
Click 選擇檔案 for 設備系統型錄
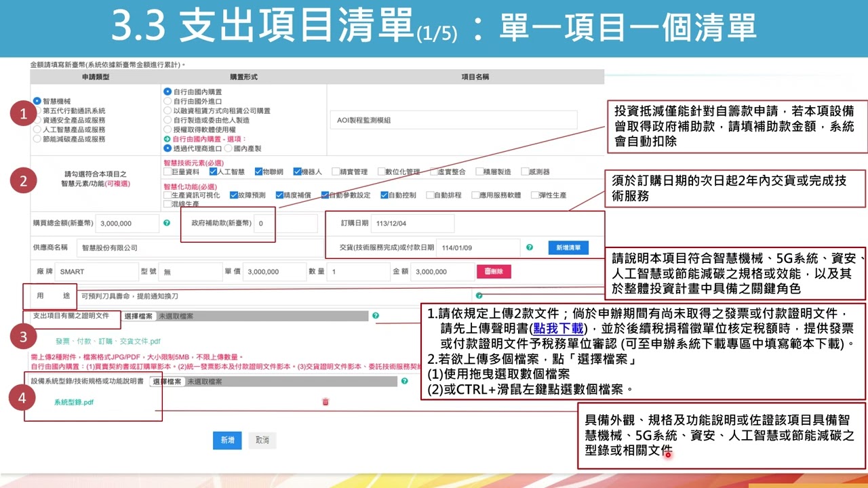(167, 382)
